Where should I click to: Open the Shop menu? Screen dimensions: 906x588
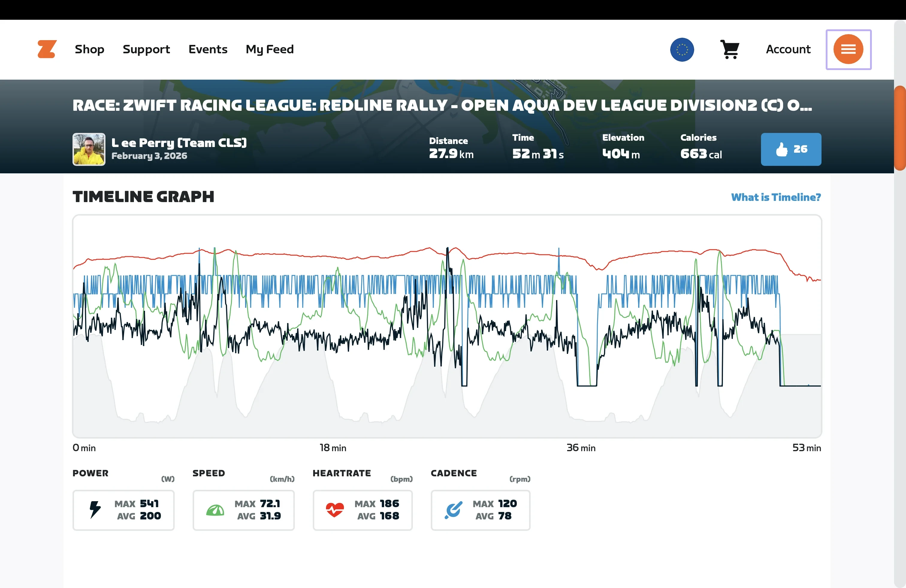pos(90,49)
